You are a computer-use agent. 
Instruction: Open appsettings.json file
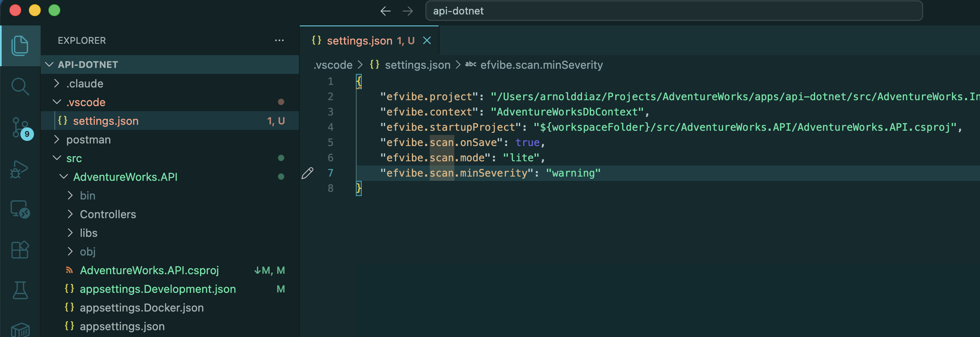(170, 326)
